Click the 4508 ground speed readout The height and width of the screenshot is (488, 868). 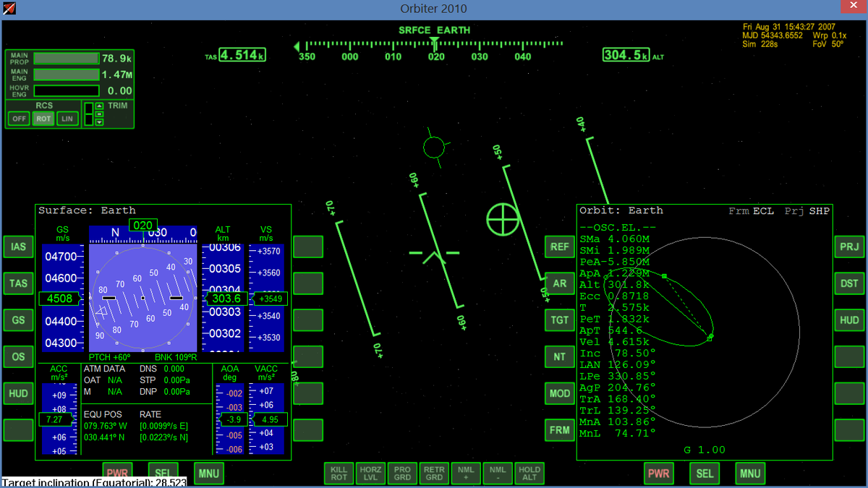point(59,299)
